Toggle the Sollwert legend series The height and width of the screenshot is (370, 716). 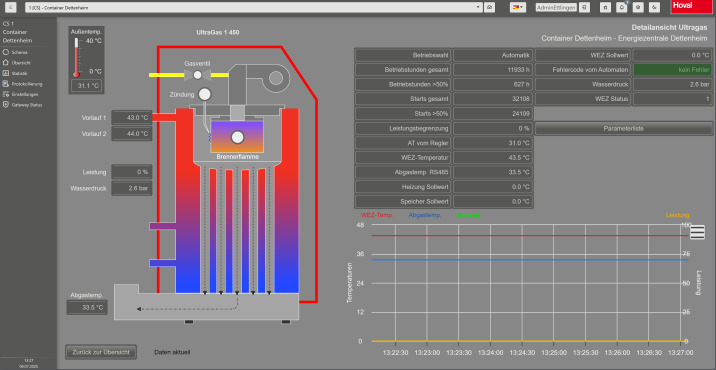(468, 215)
